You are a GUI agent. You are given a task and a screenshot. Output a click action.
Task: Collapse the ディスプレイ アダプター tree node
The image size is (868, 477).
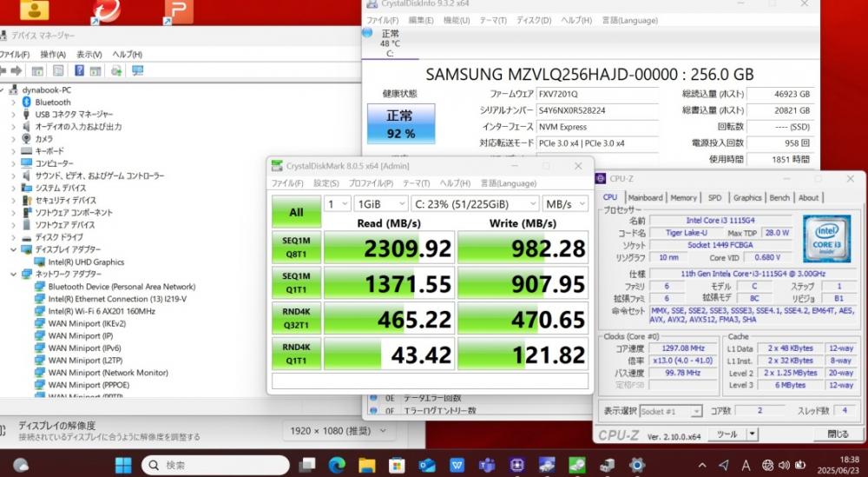(x=13, y=250)
